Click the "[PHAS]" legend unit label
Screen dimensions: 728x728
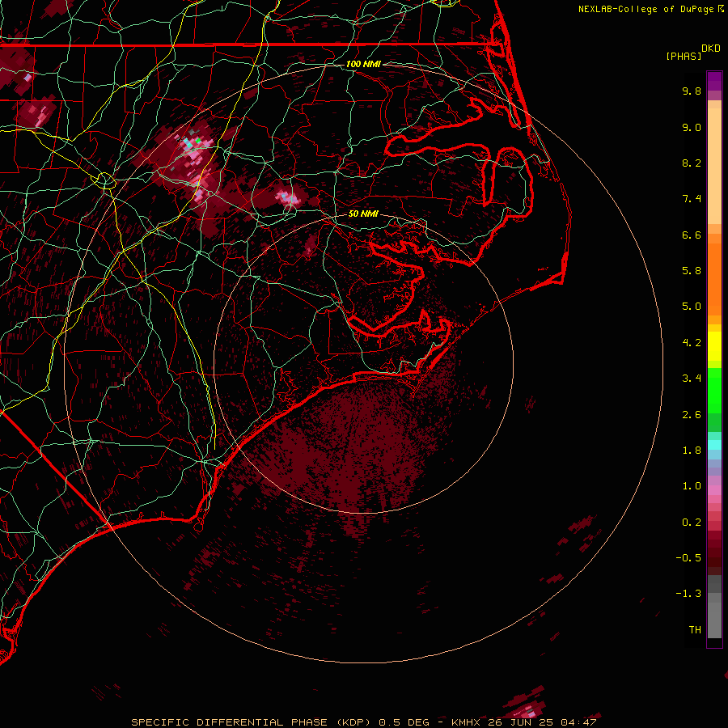(684, 57)
